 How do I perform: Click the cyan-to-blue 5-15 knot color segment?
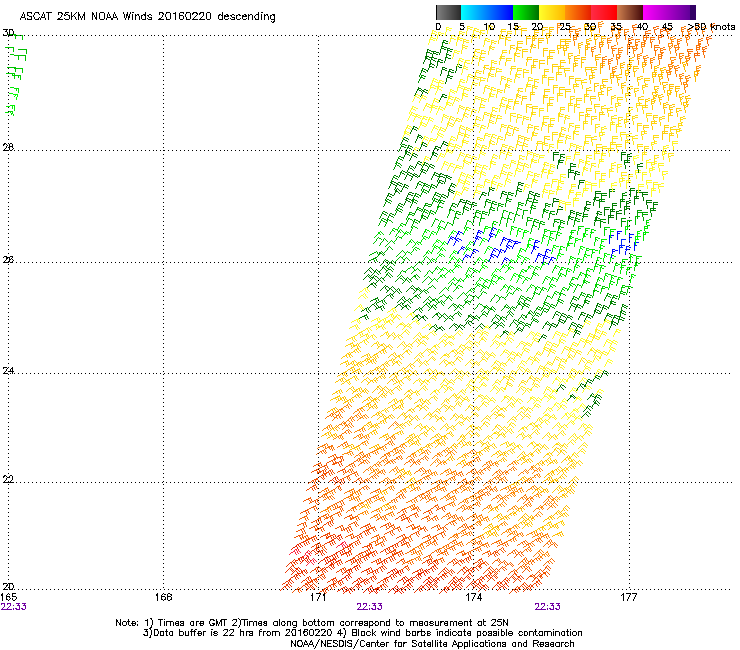(x=487, y=12)
